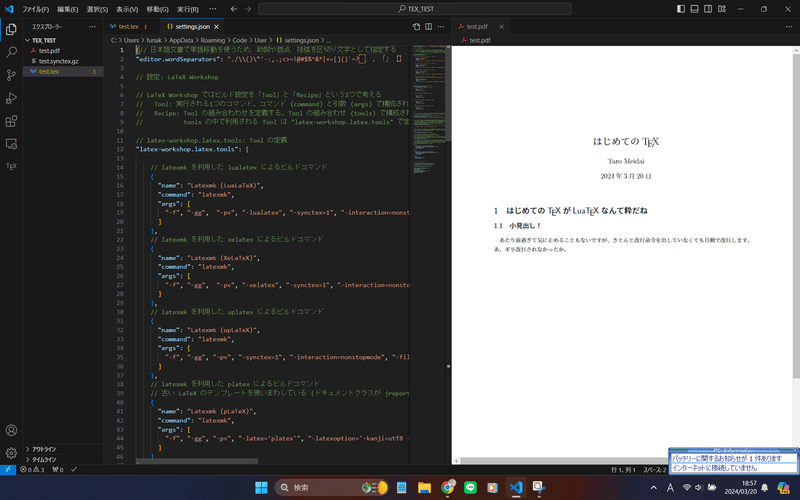Open more actions for settings.json editor group

click(x=441, y=27)
